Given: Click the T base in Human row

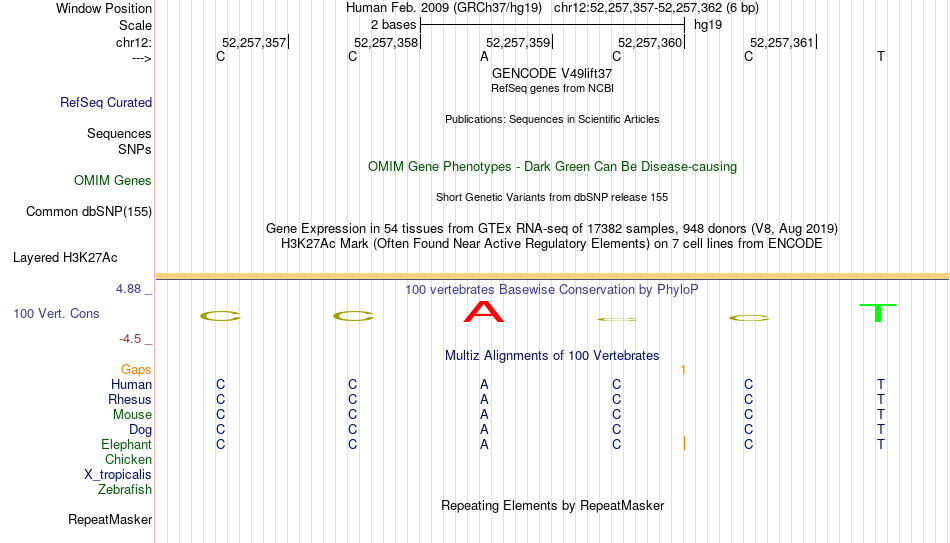Looking at the screenshot, I should coord(880,385).
